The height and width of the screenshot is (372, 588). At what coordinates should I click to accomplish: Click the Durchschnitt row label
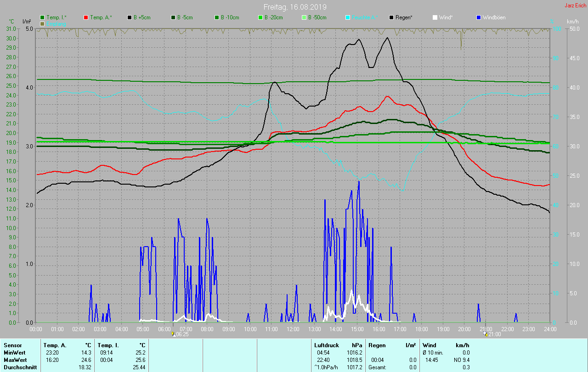[x=18, y=367]
